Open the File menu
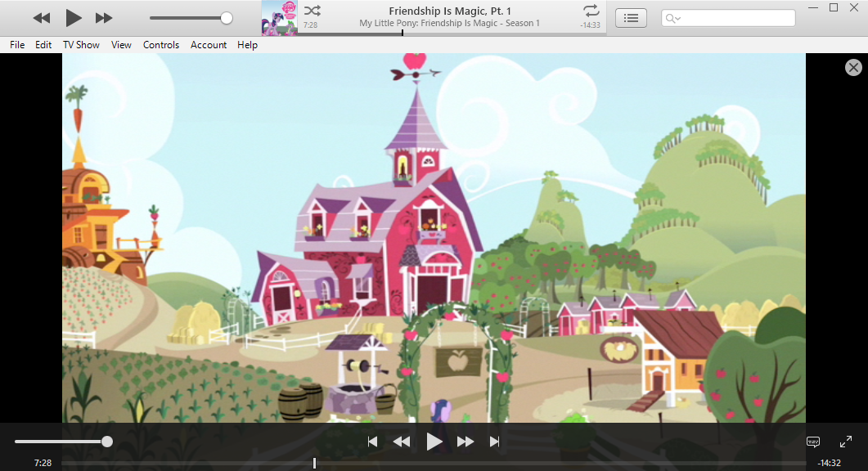This screenshot has height=471, width=868. [17, 45]
